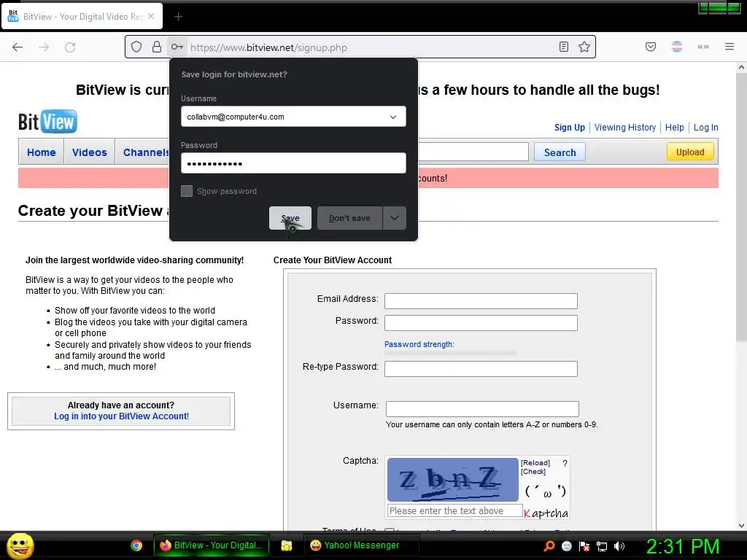Open the smiley start button on taskbar

(20, 545)
